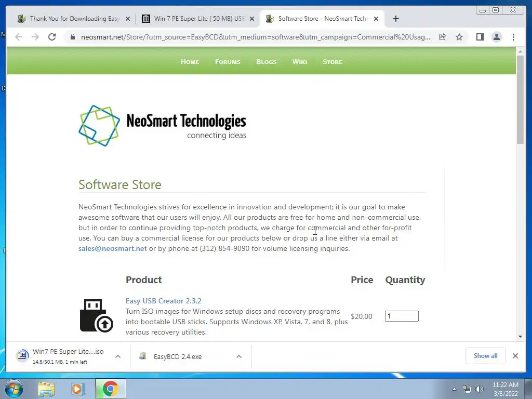The width and height of the screenshot is (532, 399).
Task: Click the scrollbar up arrow
Action: [521, 51]
